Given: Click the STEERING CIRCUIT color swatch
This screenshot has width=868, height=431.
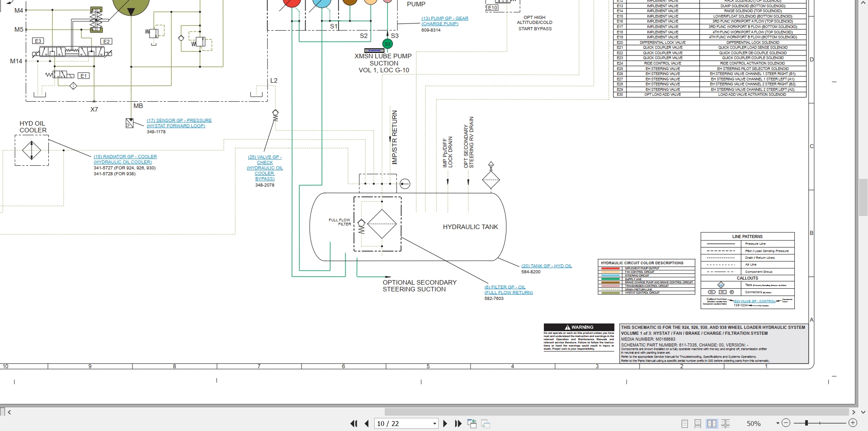Looking at the screenshot, I should tap(610, 276).
